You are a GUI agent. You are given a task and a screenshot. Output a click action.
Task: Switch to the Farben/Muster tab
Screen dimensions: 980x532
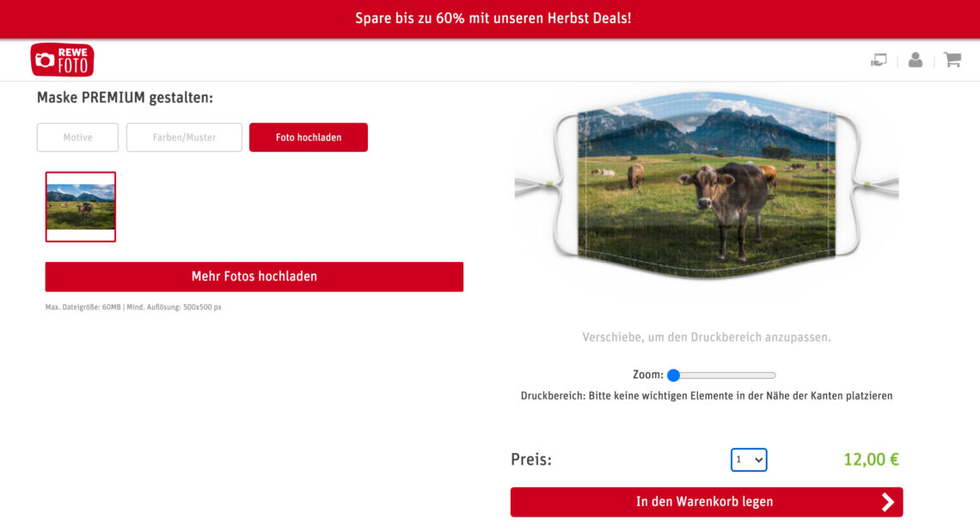[x=184, y=138]
